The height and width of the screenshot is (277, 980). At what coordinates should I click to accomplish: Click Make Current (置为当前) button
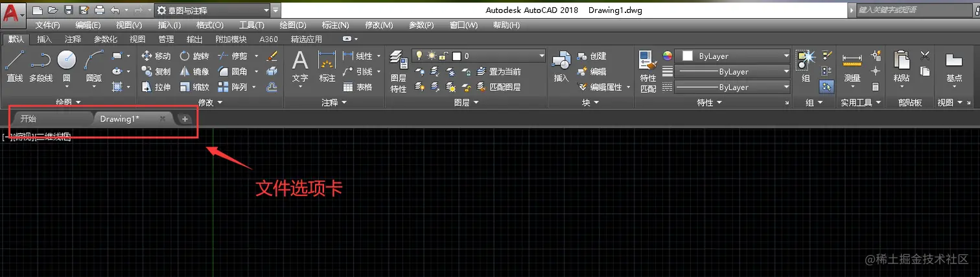498,72
